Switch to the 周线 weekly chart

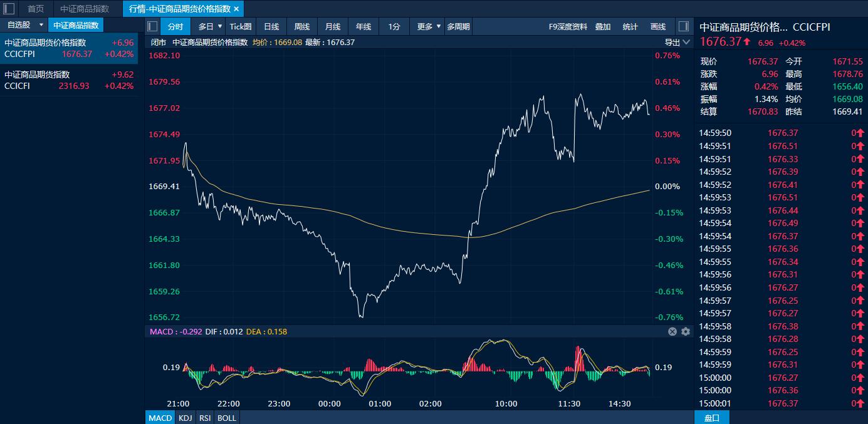[302, 26]
